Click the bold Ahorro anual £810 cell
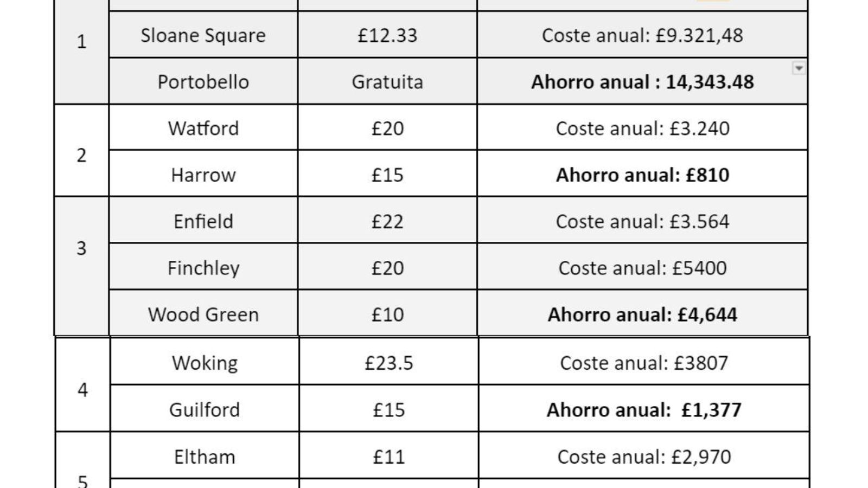This screenshot has width=868, height=488. click(642, 175)
